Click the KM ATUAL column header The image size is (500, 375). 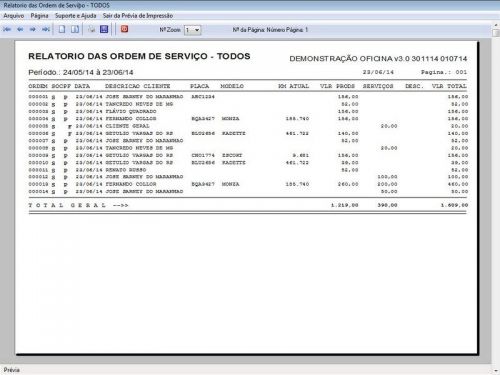pyautogui.click(x=294, y=86)
